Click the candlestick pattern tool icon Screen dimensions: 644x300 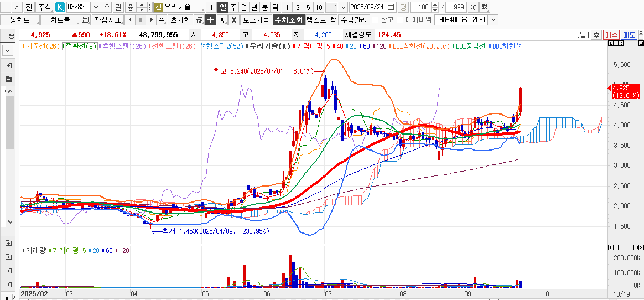coord(222,20)
